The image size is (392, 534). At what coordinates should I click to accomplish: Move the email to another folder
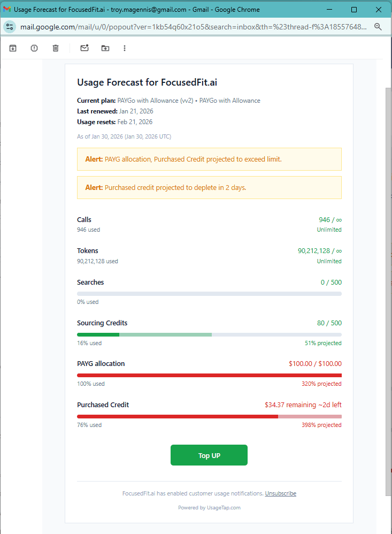click(x=105, y=48)
